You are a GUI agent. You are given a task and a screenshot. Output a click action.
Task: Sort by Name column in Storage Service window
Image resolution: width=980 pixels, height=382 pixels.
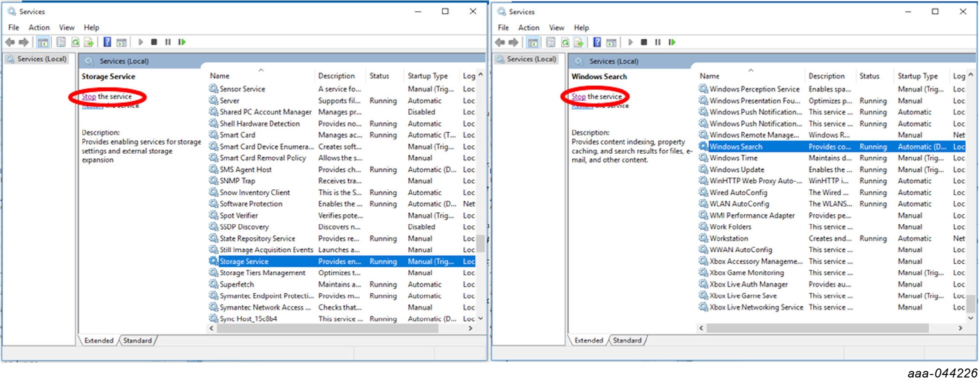(x=220, y=76)
